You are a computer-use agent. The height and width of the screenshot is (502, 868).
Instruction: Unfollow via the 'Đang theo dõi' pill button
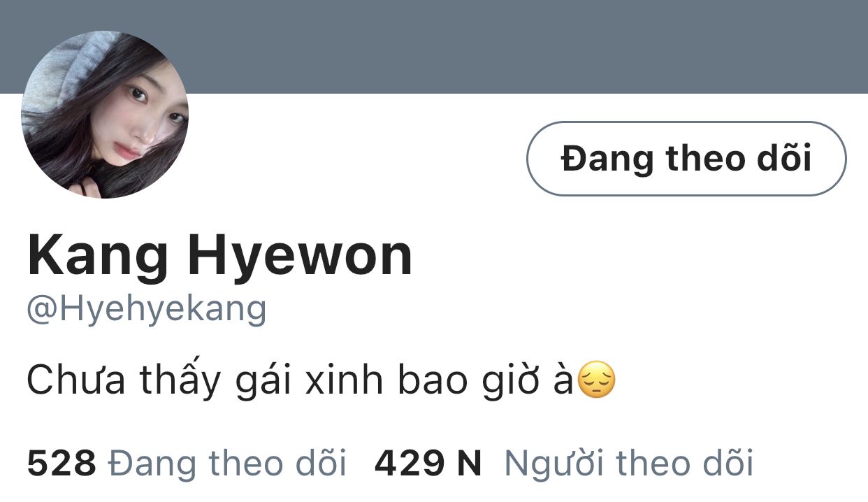coord(686,159)
